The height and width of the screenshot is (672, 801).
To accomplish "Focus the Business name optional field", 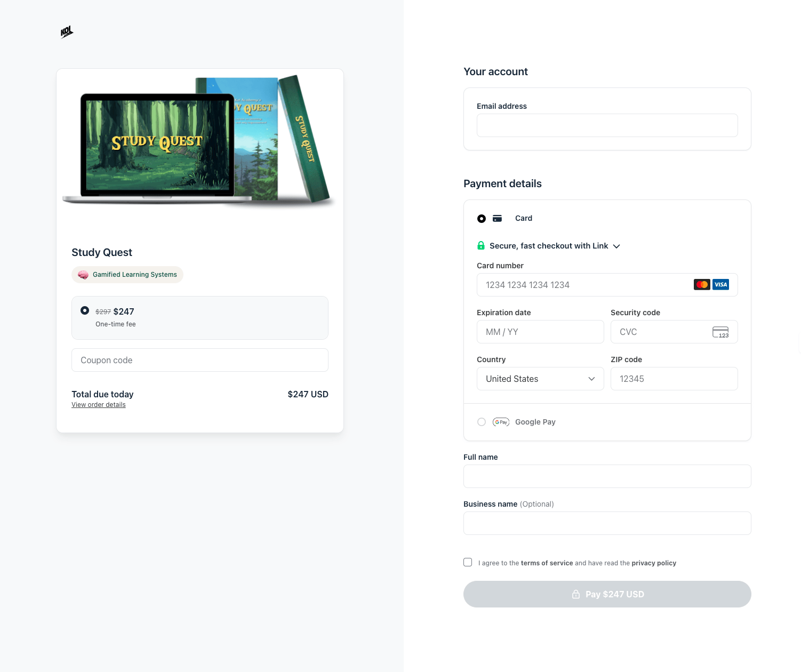I will point(607,523).
